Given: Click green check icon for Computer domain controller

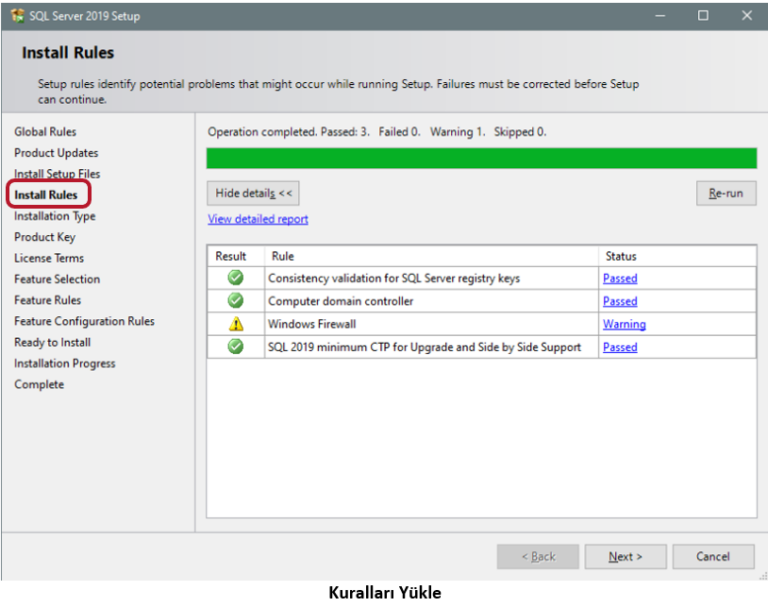Looking at the screenshot, I should pos(235,301).
